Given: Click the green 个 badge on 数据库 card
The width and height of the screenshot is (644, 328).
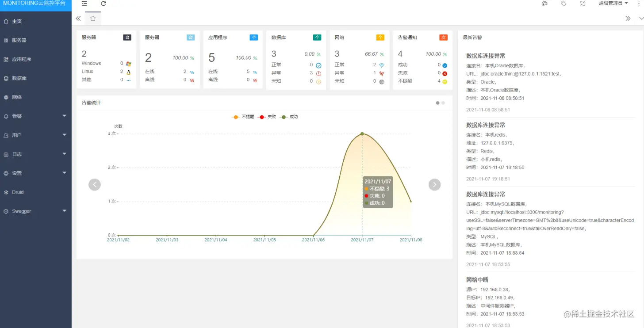Looking at the screenshot, I should tap(317, 38).
